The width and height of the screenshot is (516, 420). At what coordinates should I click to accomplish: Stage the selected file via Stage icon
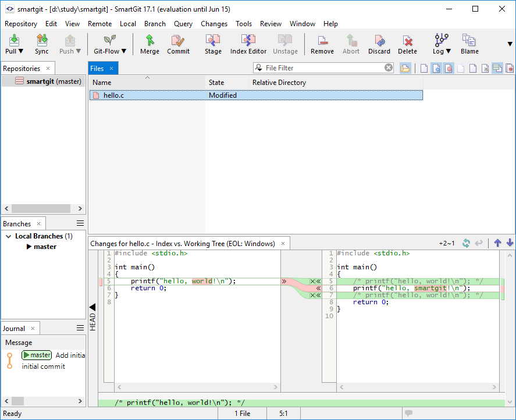point(213,40)
